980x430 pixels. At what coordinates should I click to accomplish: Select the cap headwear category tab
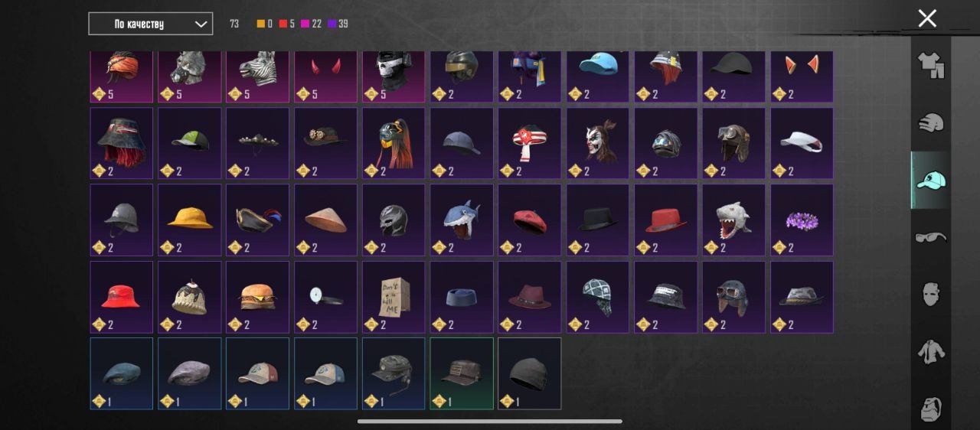pyautogui.click(x=931, y=180)
